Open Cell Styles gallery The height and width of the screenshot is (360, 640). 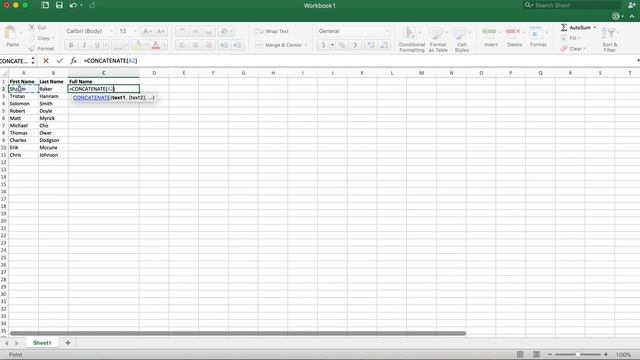(x=462, y=39)
